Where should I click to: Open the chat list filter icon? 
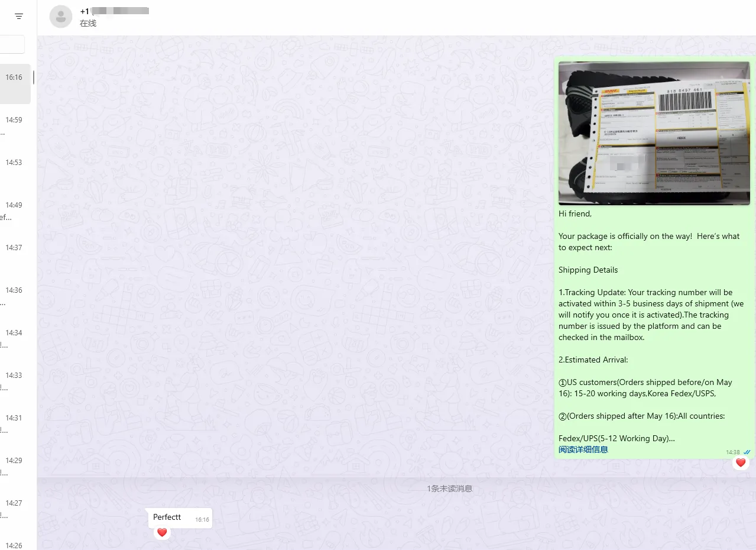click(19, 17)
